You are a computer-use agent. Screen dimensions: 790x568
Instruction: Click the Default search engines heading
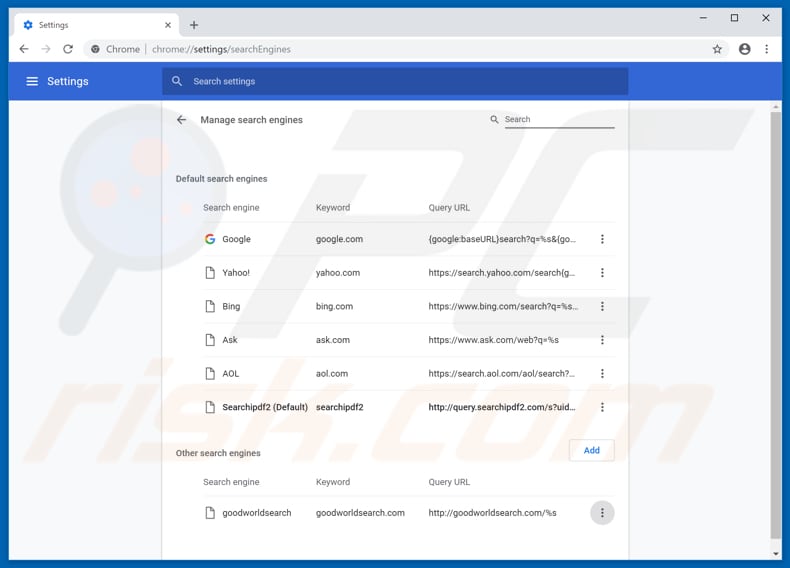(221, 178)
